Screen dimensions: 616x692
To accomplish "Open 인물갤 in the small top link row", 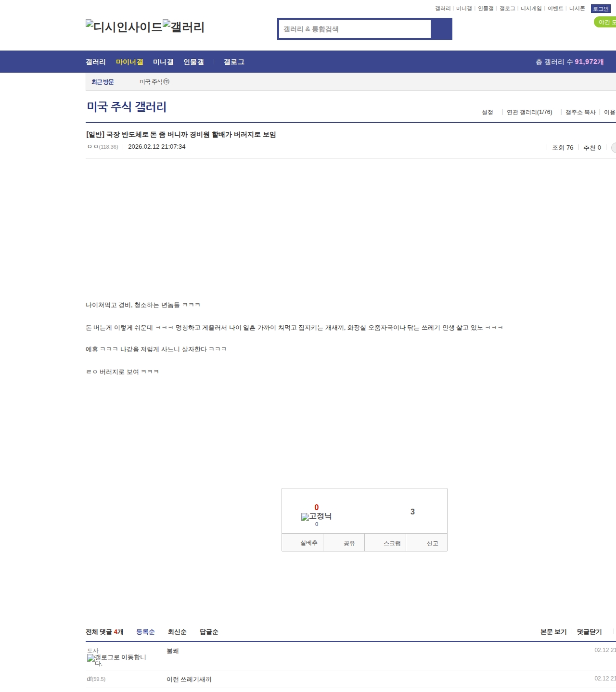I will click(x=486, y=9).
